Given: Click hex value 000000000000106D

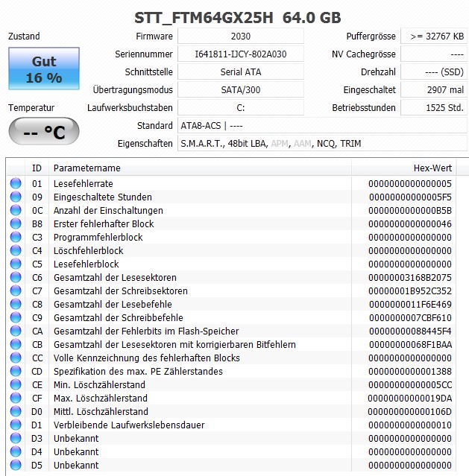Looking at the screenshot, I should click(x=410, y=411).
